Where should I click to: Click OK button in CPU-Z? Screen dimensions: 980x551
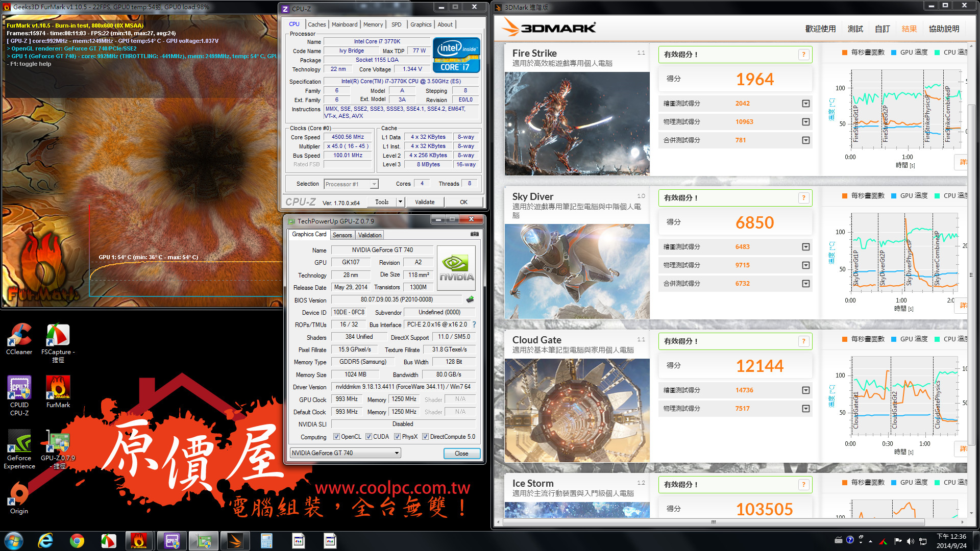coord(463,202)
